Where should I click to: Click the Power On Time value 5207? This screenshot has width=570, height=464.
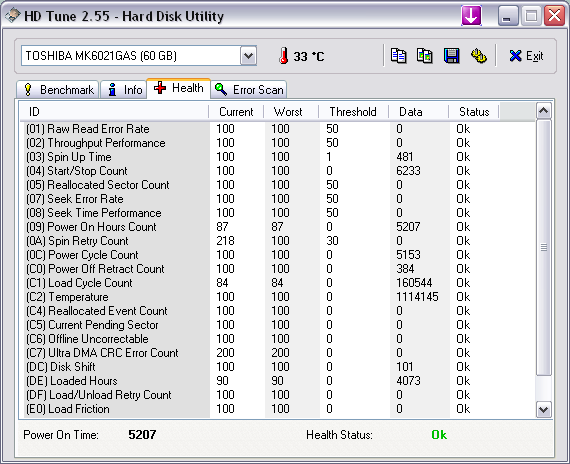tap(142, 435)
